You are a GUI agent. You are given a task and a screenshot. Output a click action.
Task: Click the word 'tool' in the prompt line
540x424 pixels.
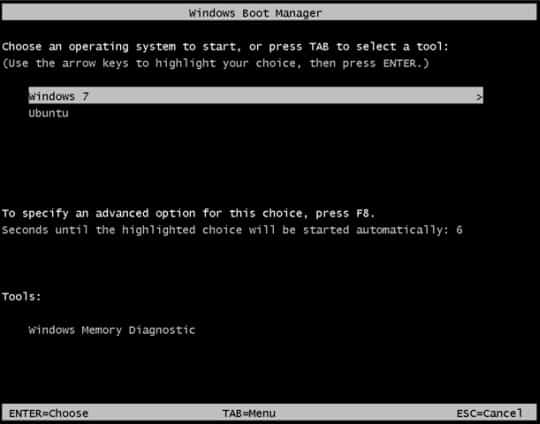[x=430, y=46]
